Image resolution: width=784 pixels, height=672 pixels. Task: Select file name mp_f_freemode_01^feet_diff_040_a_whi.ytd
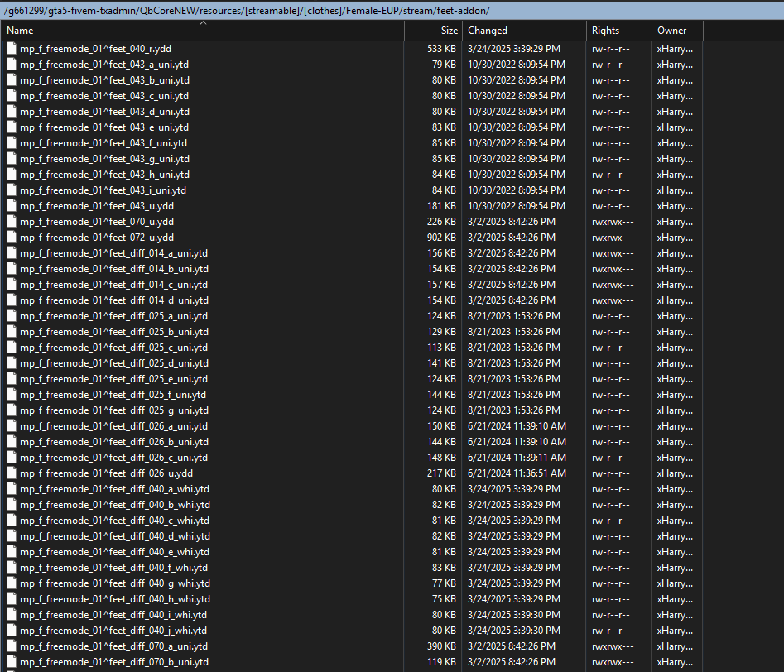coord(114,489)
